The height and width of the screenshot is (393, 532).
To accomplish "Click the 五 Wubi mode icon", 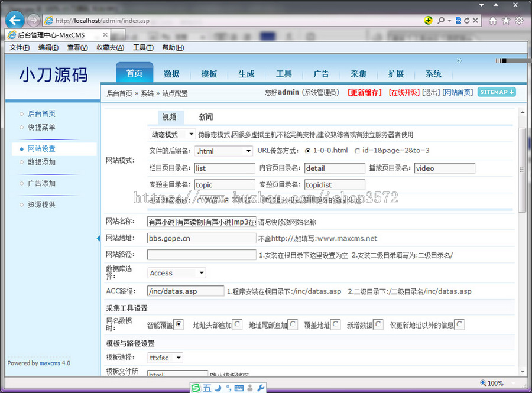I will (x=207, y=388).
